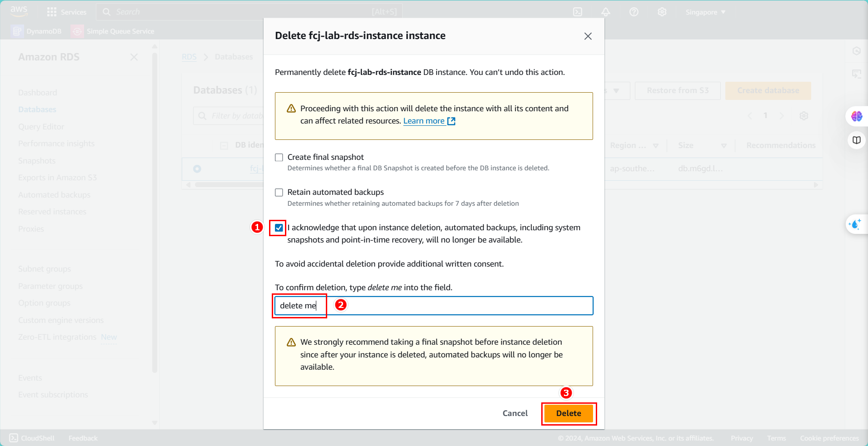The width and height of the screenshot is (868, 446).
Task: Open Proxies in sidebar
Action: point(31,229)
